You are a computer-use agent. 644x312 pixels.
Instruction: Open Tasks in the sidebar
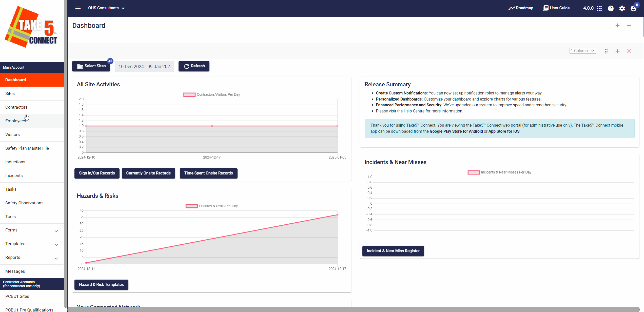(x=32, y=189)
